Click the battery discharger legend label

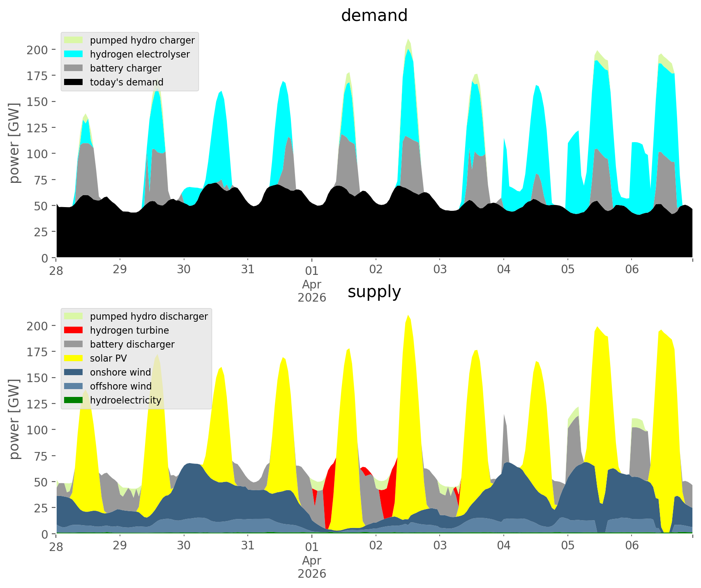(132, 344)
